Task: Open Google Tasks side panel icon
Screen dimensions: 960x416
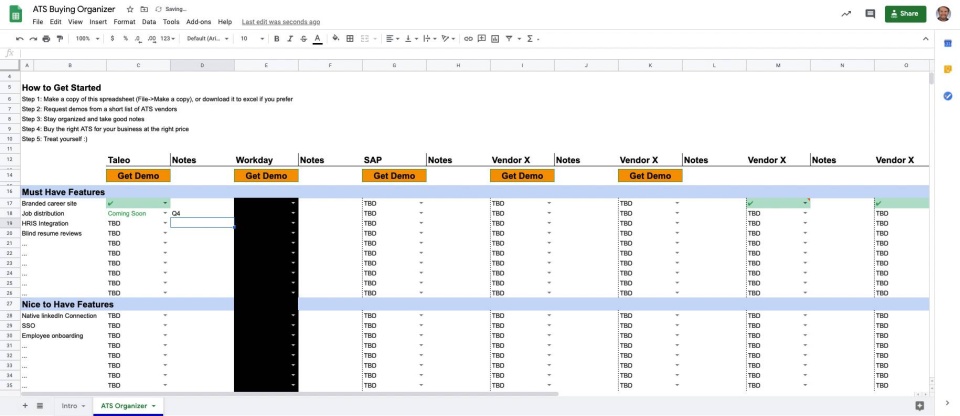Action: (x=948, y=96)
